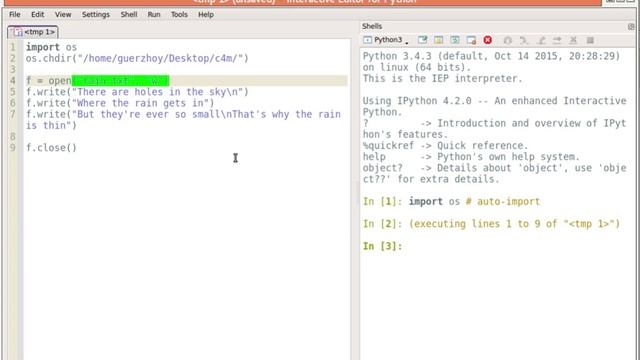Click the red Close shell icon
640x360 pixels.
487,40
